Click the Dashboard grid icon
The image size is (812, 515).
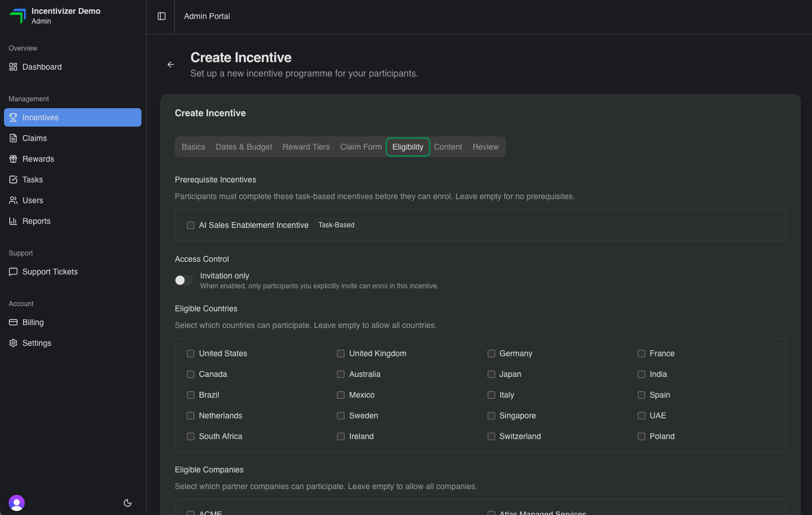[13, 67]
